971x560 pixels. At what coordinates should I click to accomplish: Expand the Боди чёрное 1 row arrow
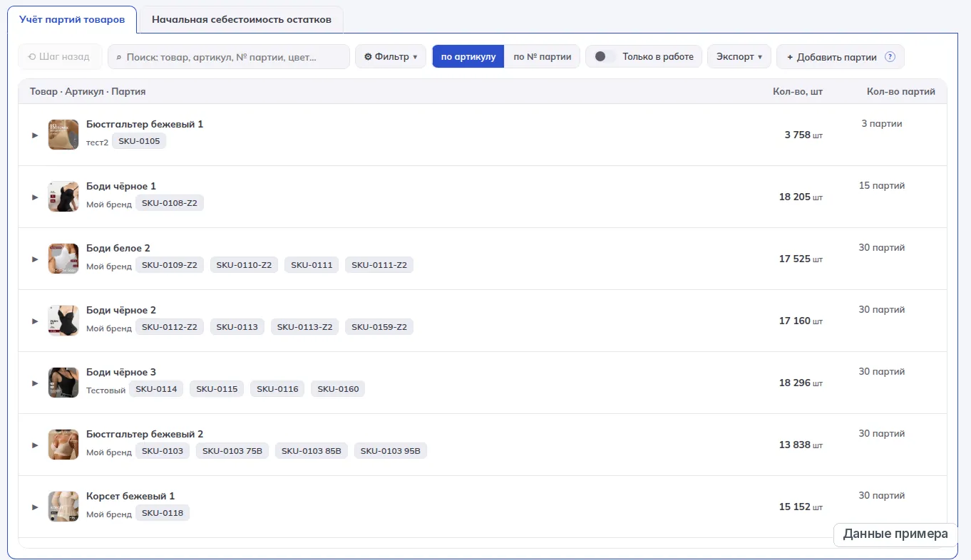(x=35, y=197)
